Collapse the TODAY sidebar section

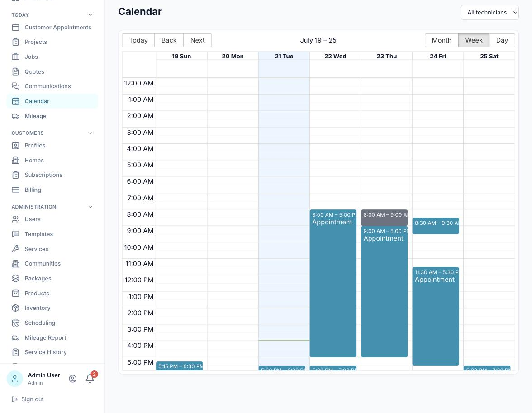(90, 15)
